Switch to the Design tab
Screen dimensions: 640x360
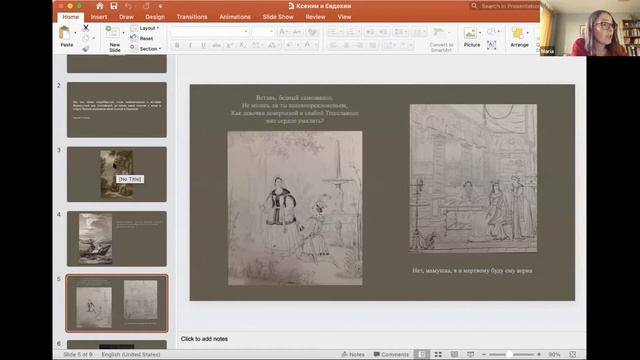click(x=155, y=17)
